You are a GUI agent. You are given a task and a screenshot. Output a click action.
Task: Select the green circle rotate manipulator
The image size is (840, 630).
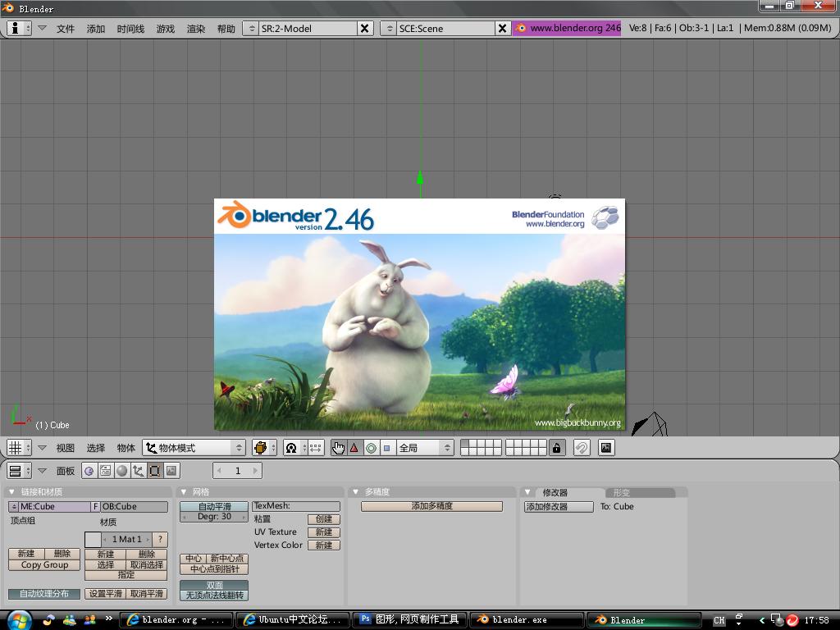coord(371,448)
